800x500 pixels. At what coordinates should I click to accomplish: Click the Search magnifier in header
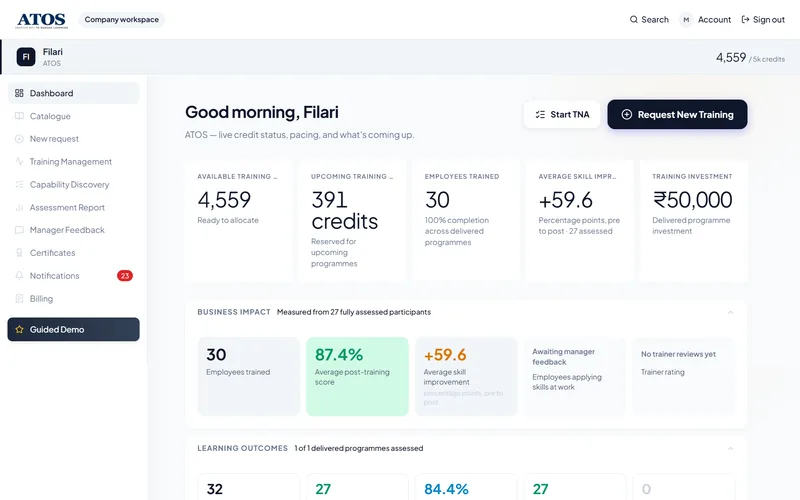634,19
